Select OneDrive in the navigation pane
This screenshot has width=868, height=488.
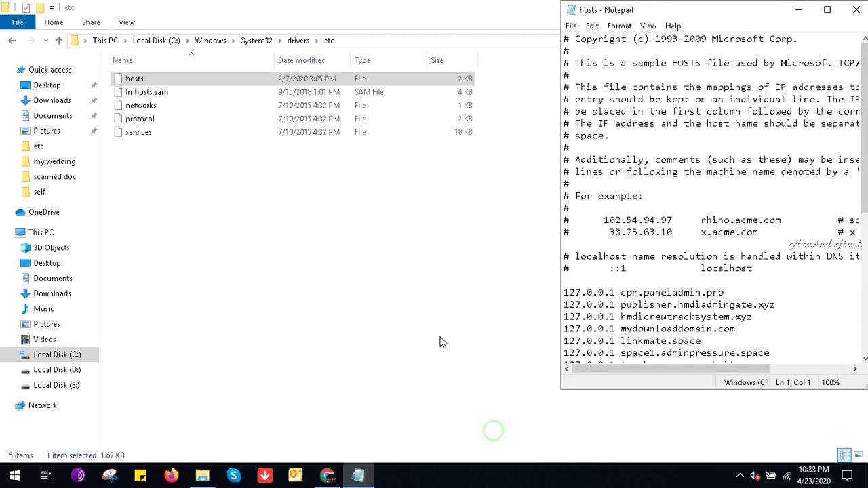[43, 212]
